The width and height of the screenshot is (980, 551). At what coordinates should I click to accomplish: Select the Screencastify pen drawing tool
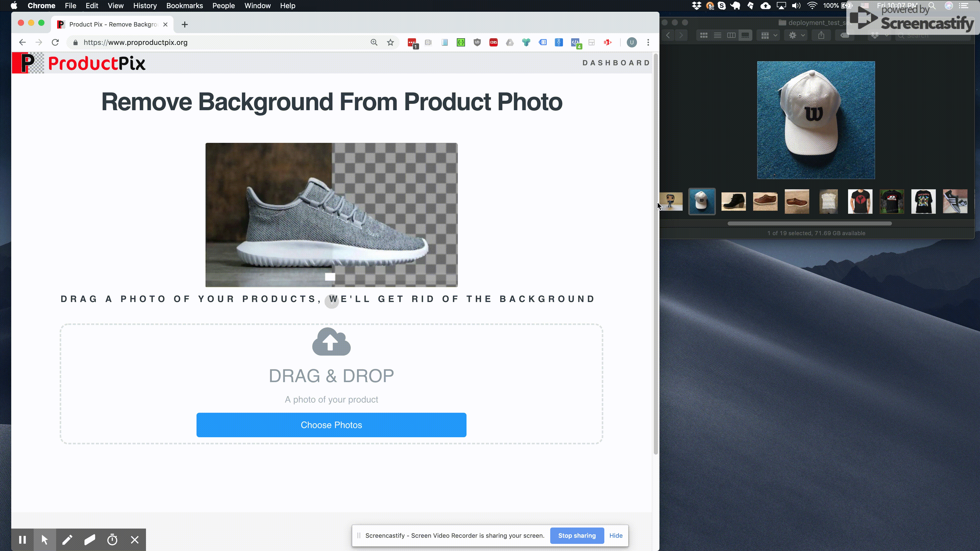coord(67,540)
